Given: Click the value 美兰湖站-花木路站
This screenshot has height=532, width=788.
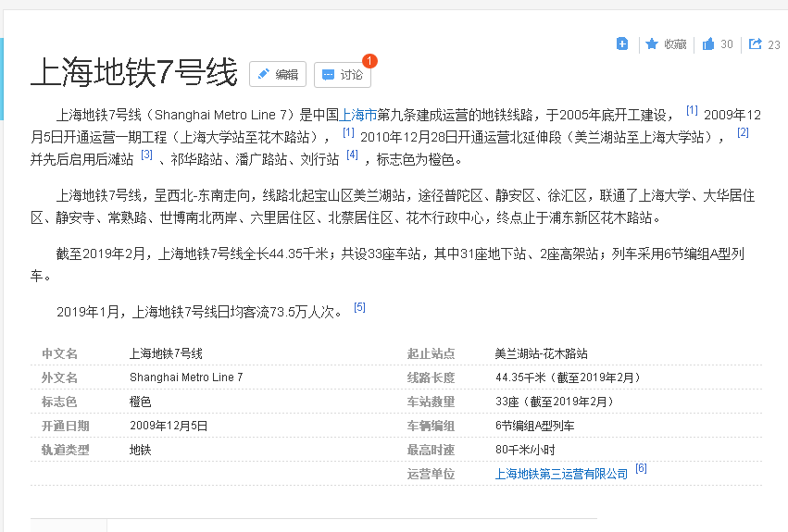Looking at the screenshot, I should (x=542, y=353).
